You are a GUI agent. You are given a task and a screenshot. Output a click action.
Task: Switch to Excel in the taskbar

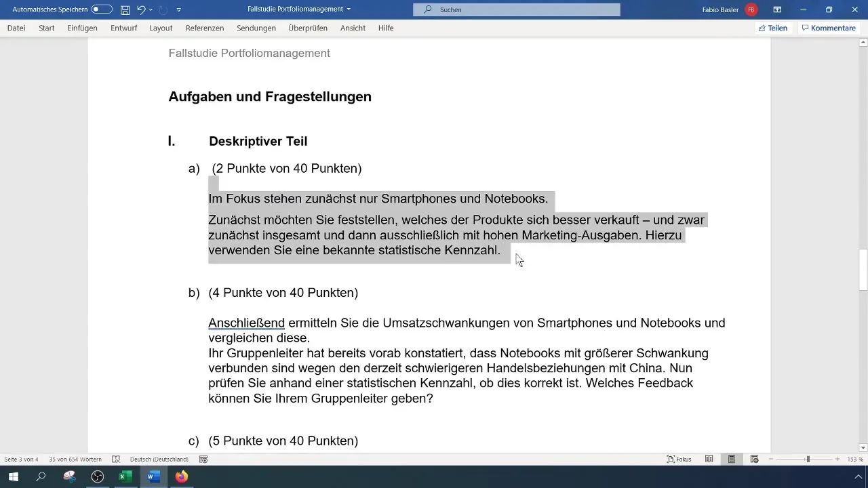tap(125, 476)
